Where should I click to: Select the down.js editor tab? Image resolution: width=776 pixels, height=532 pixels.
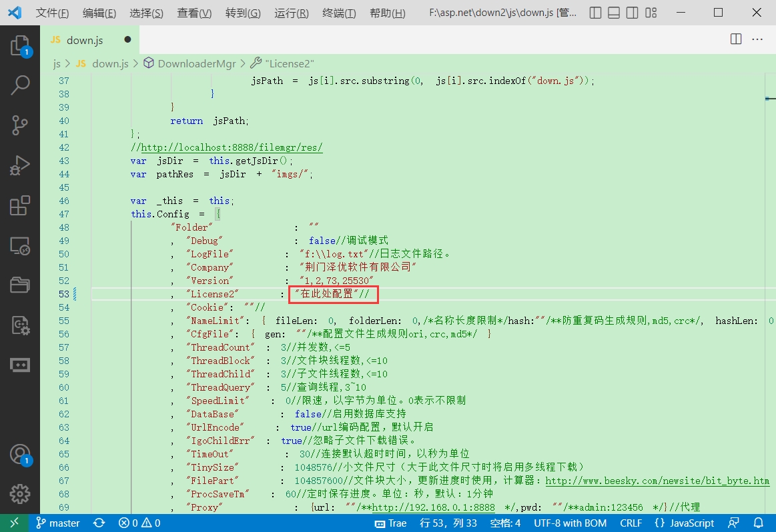[x=89, y=39]
